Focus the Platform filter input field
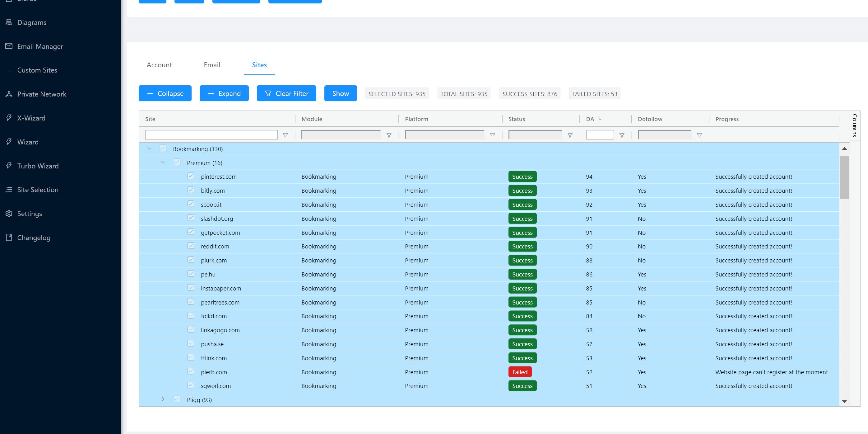The image size is (868, 434). [x=444, y=135]
